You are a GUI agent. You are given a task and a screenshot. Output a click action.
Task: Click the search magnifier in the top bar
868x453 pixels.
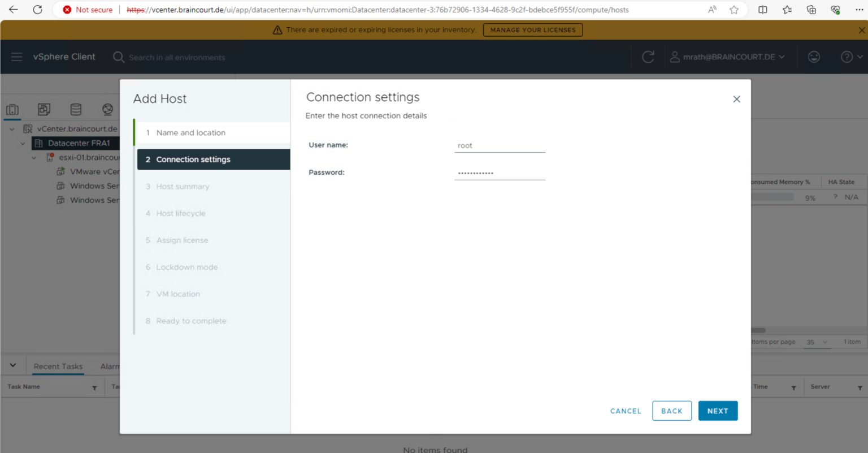[x=118, y=57]
